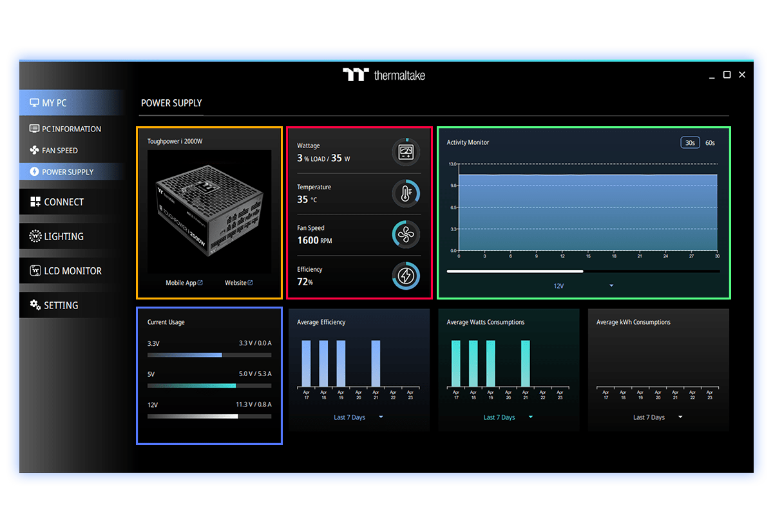The image size is (773, 532).
Task: Select the POWER SUPPLY tab heading
Action: (x=171, y=103)
